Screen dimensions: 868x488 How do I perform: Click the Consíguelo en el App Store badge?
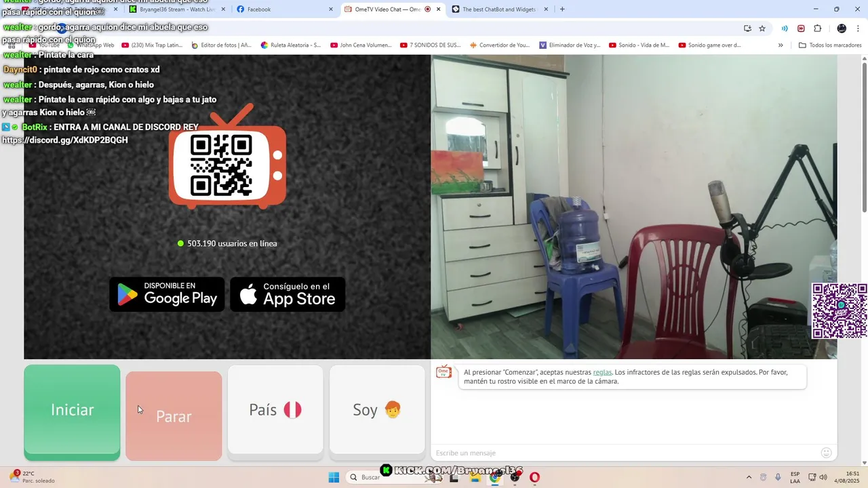coord(288,294)
